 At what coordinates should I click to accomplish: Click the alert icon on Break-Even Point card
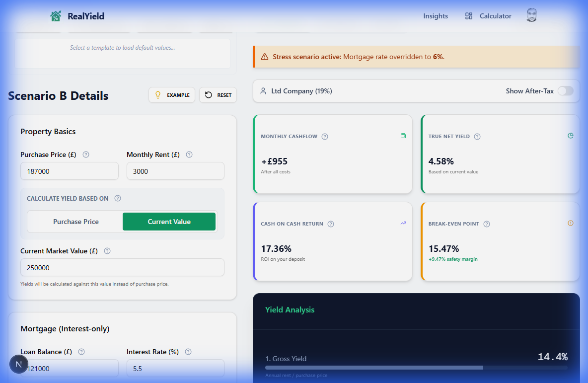tap(570, 223)
